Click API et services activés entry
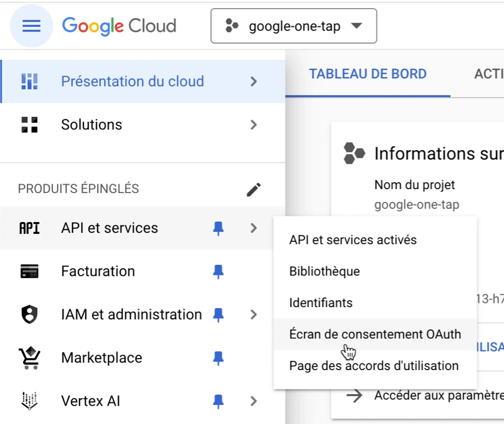The width and height of the screenshot is (504, 424). [x=353, y=240]
